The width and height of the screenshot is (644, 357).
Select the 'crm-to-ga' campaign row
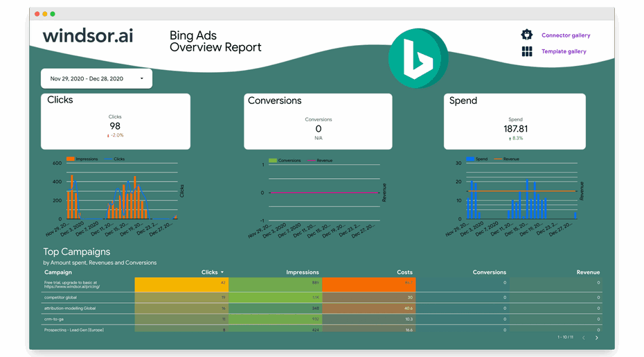(321, 319)
